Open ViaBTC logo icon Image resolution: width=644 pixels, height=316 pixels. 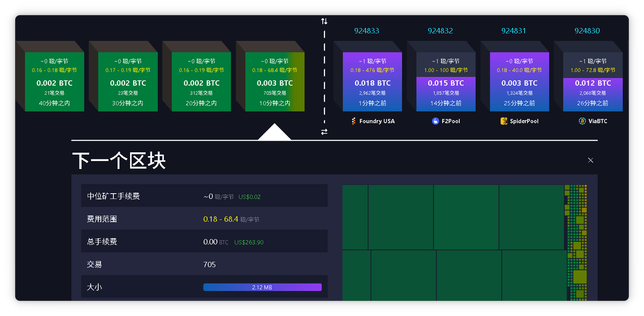coord(582,121)
